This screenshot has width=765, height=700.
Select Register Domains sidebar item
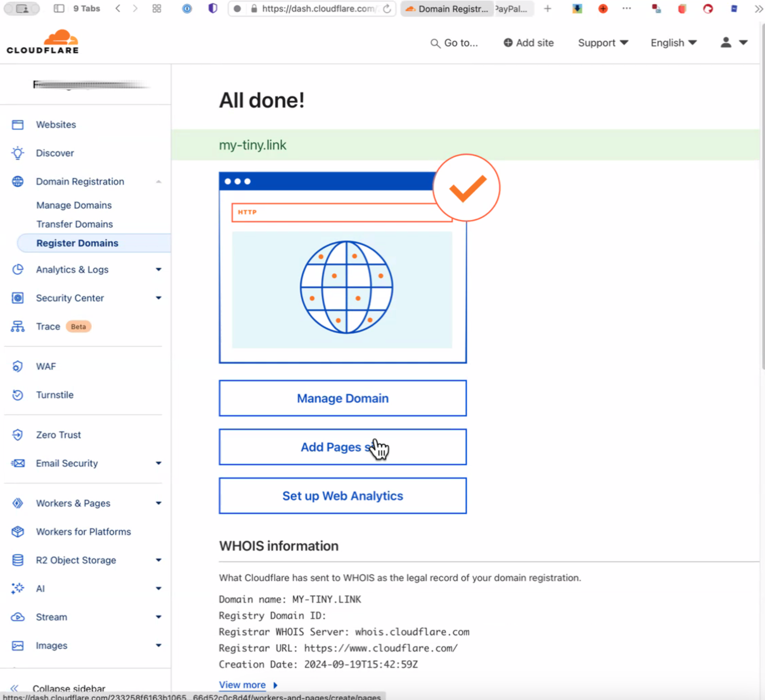(94, 243)
